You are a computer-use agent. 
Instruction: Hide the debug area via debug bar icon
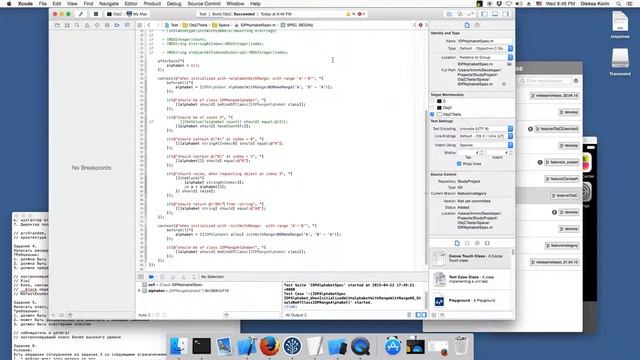tap(141, 277)
